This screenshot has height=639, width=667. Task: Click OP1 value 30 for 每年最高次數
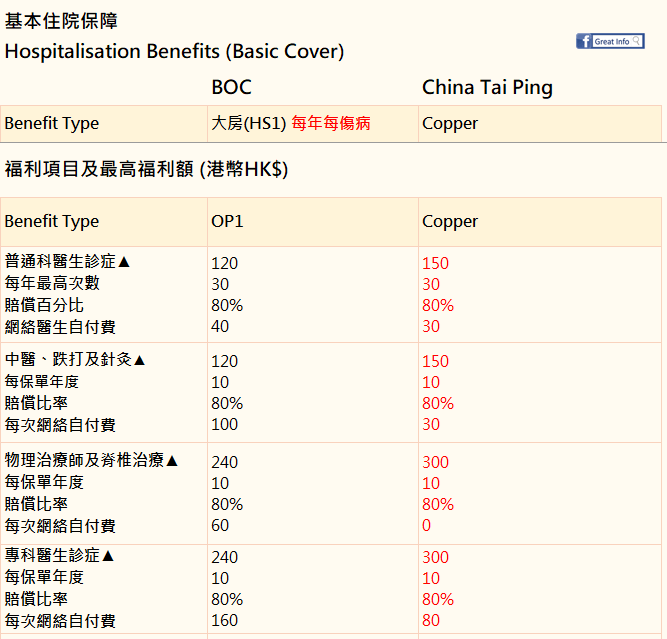(x=220, y=284)
